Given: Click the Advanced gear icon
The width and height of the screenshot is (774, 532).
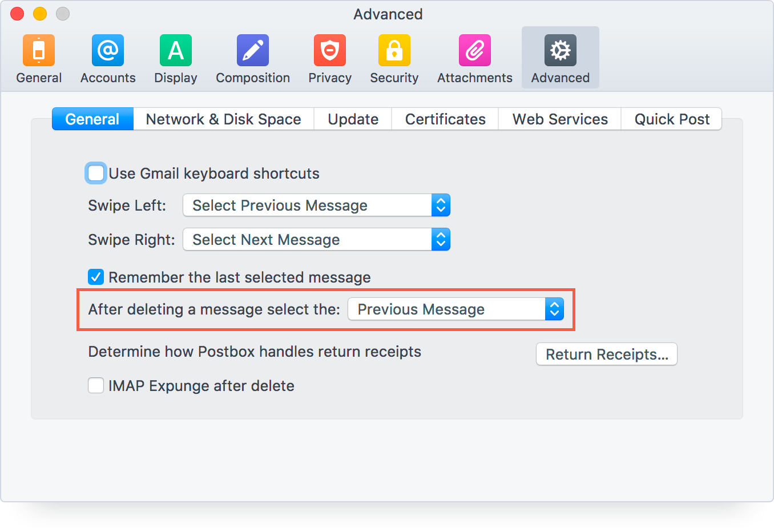Looking at the screenshot, I should (560, 51).
